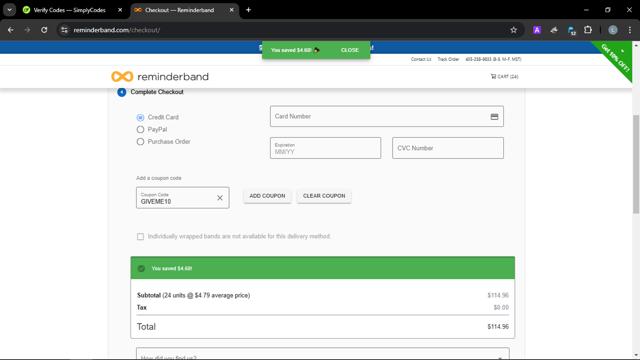Clear coupon text with X icon
The width and height of the screenshot is (640, 360).
(x=220, y=198)
